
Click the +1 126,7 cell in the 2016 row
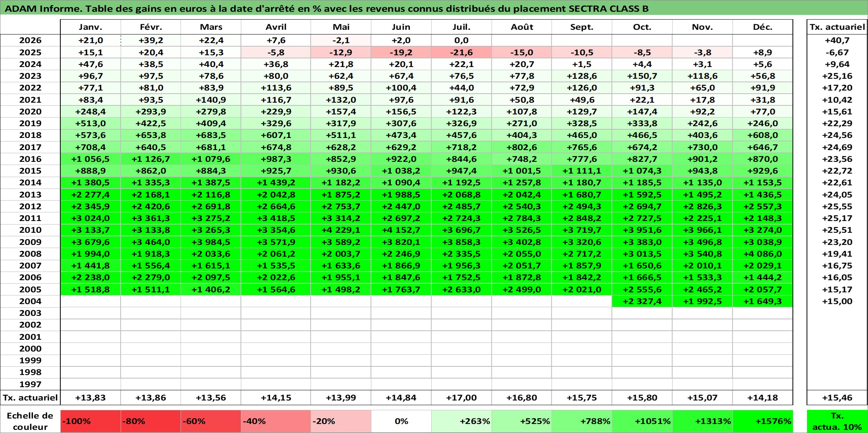pyautogui.click(x=151, y=159)
